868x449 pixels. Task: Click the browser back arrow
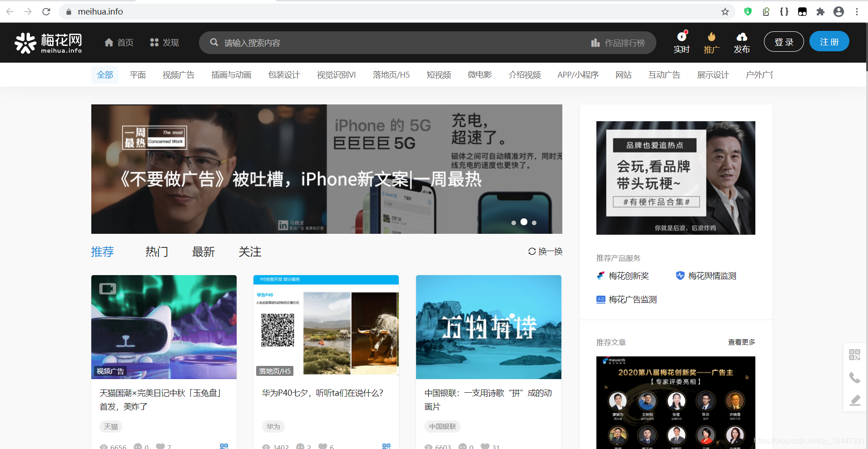[10, 12]
